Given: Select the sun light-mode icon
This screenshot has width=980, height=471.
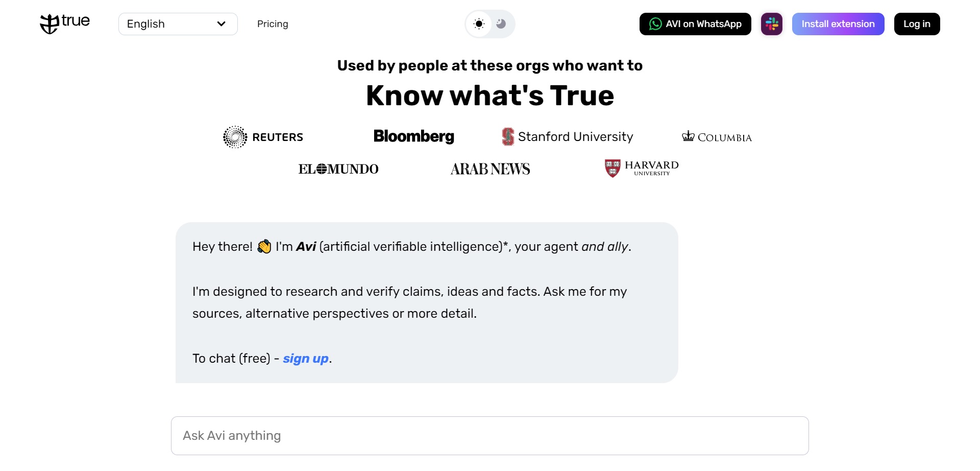Looking at the screenshot, I should click(479, 24).
